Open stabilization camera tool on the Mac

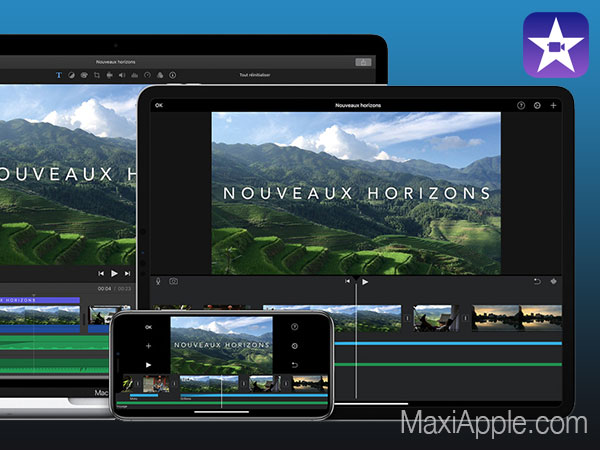109,75
